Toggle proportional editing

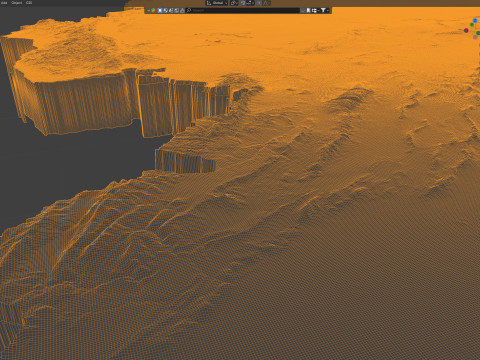click(x=259, y=3)
